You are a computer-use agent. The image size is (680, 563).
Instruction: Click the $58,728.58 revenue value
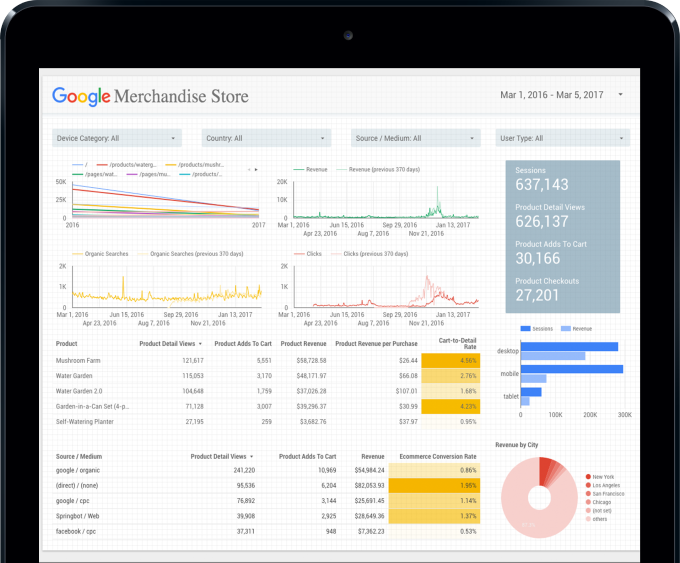(311, 360)
